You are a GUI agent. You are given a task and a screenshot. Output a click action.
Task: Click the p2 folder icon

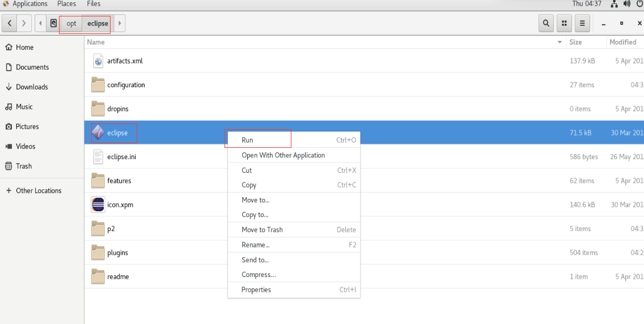coord(98,228)
